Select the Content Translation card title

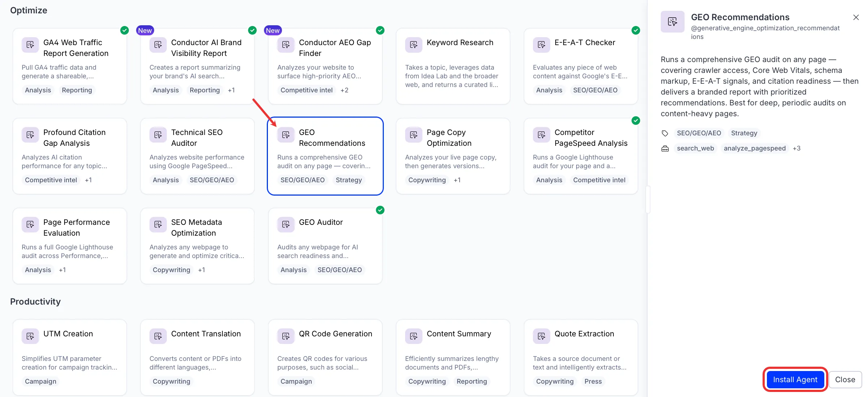tap(206, 334)
